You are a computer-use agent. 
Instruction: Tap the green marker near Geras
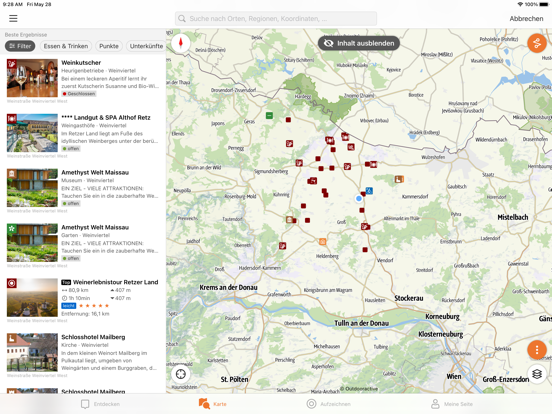pos(269,115)
